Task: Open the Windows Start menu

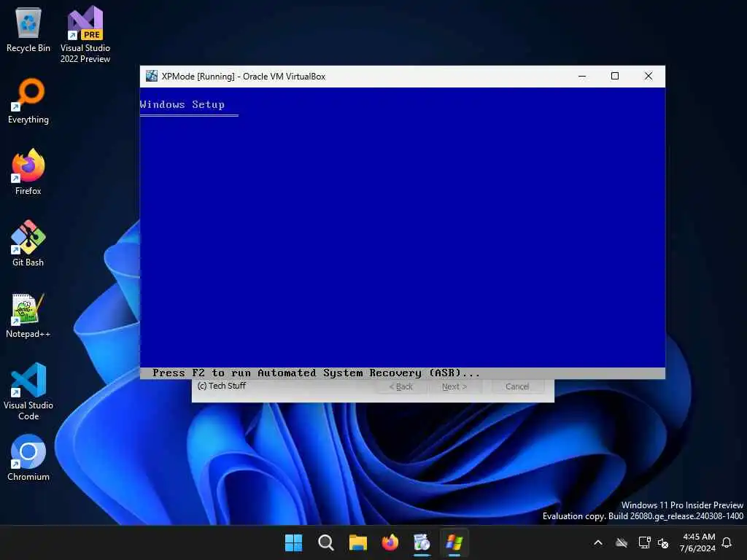Action: coord(293,542)
